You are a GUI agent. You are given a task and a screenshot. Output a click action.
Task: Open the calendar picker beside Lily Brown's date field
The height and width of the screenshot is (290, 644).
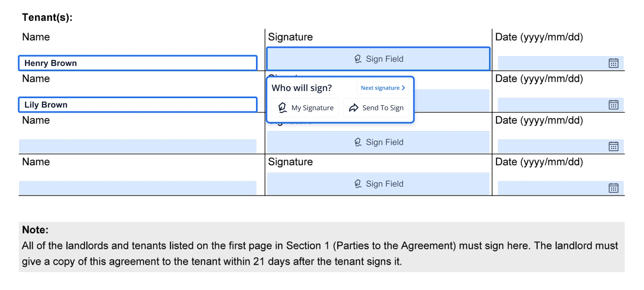(613, 105)
